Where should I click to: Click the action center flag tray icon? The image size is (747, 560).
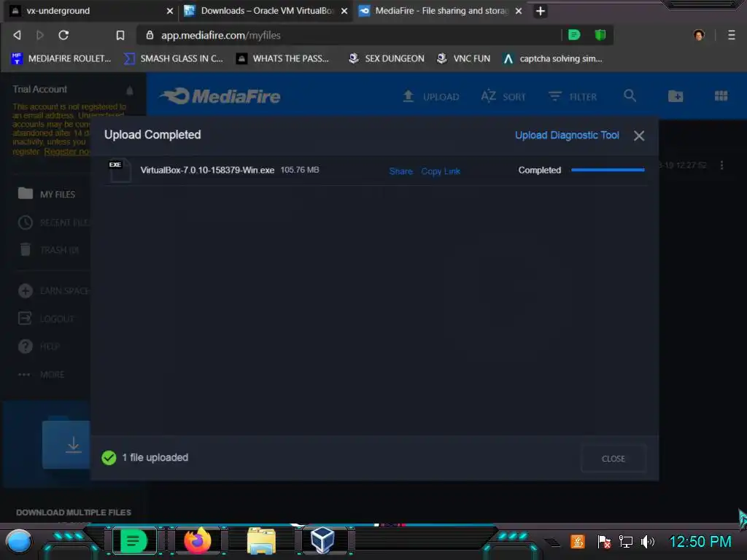click(x=603, y=542)
